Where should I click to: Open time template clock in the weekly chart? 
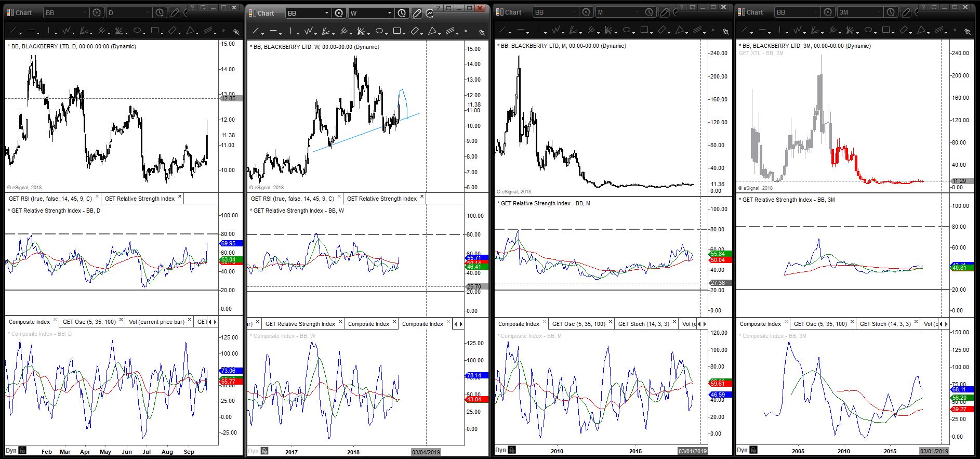pos(402,13)
